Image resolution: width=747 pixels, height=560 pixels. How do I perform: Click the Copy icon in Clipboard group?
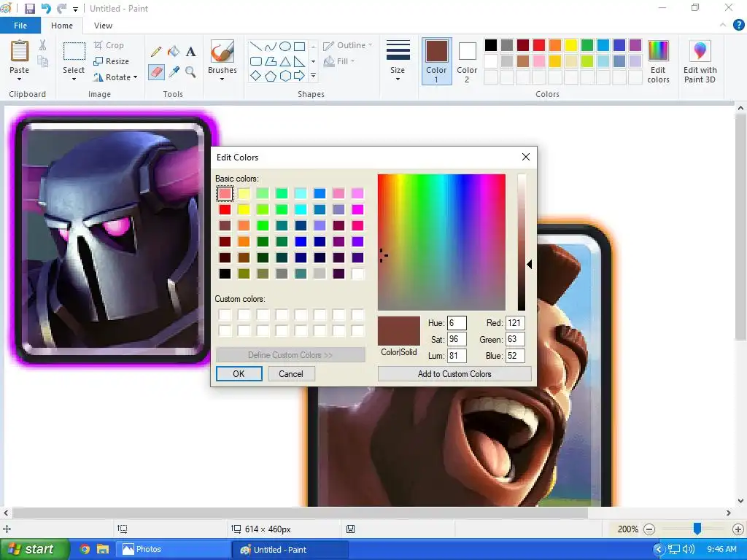pos(43,61)
